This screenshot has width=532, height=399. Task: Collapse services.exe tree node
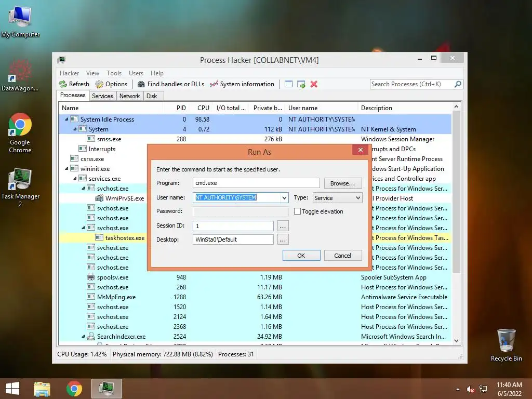pyautogui.click(x=75, y=179)
